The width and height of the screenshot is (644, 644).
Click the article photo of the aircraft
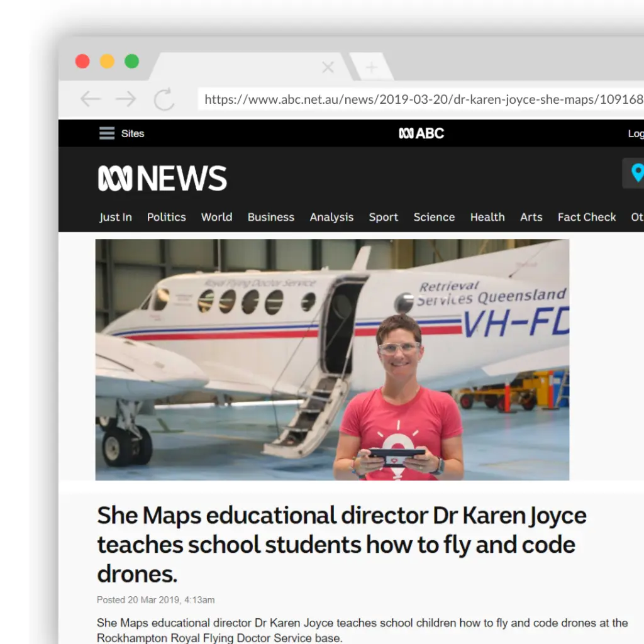click(x=332, y=360)
